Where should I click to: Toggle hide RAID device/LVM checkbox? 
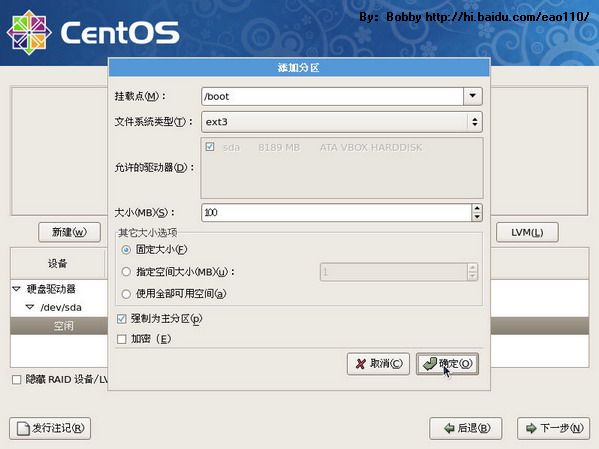[x=16, y=379]
